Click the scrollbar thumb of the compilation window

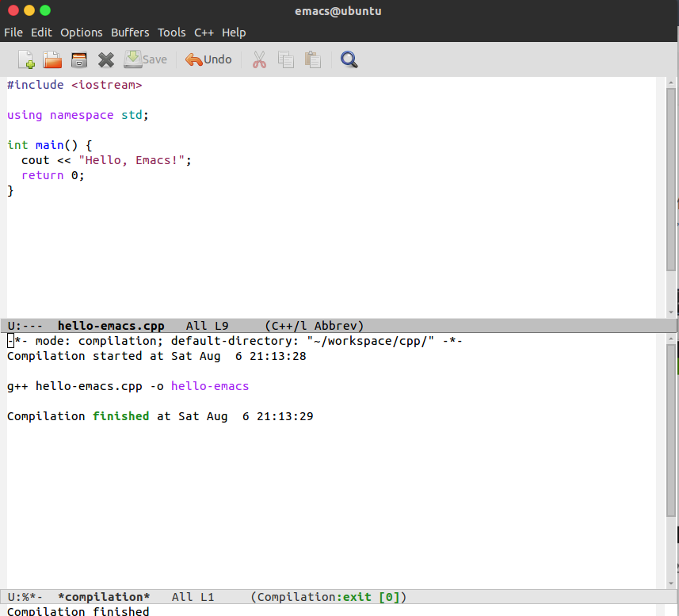tap(671, 430)
